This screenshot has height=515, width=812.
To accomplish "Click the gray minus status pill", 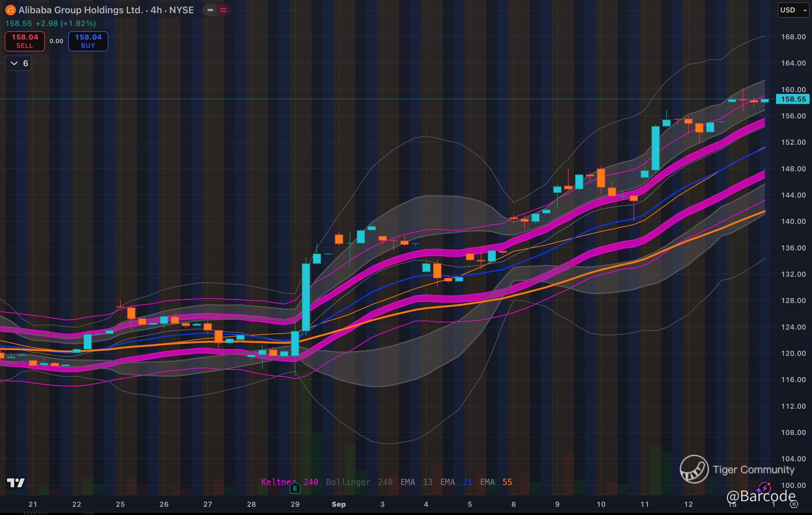I will [x=210, y=10].
